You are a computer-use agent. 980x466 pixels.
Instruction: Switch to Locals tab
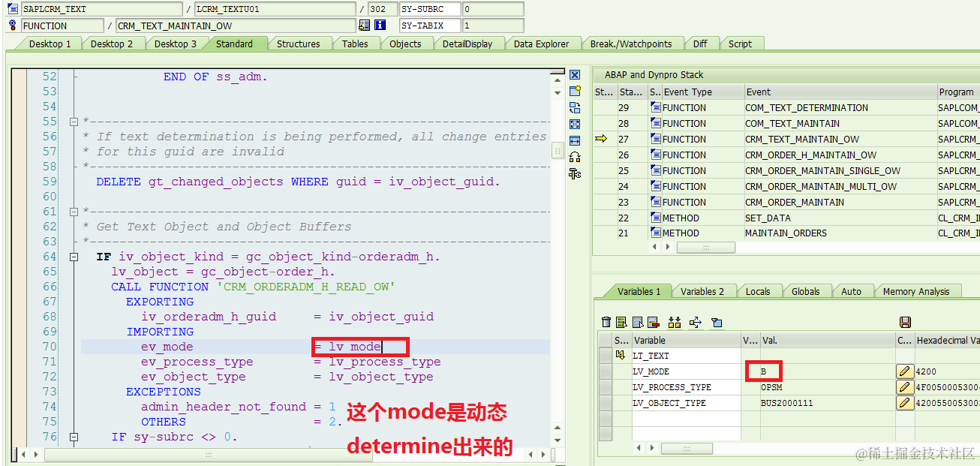(x=758, y=291)
